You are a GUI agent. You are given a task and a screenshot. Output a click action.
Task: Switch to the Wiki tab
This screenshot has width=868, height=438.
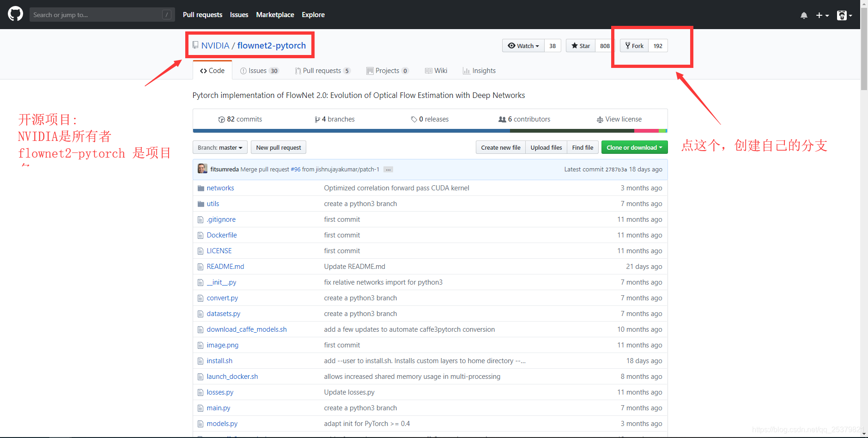pos(436,71)
